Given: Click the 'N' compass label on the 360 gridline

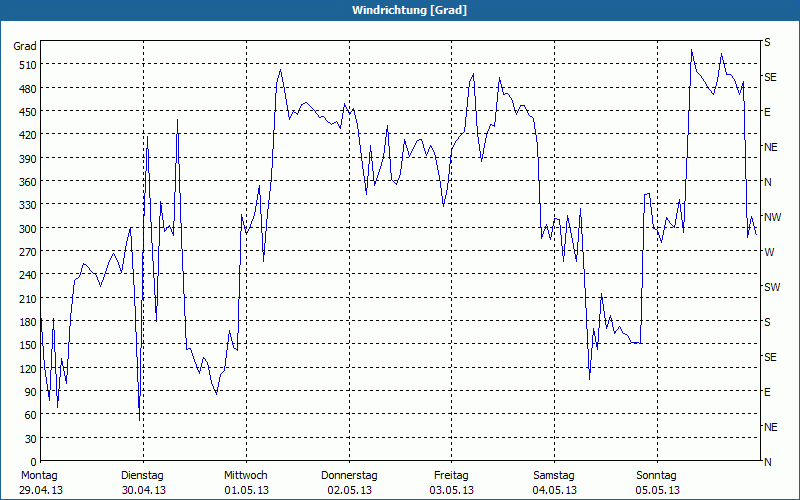Looking at the screenshot, I should (768, 182).
